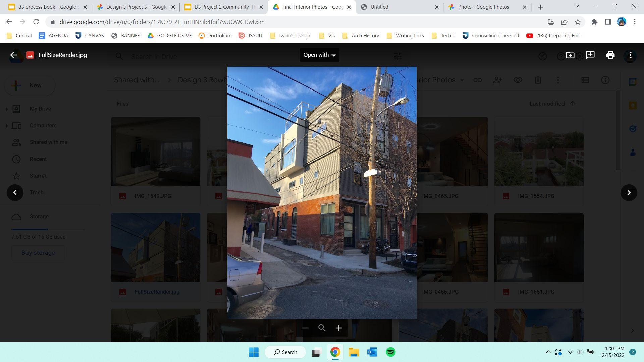Screen dimensions: 644x362
Task: Click the browser address bar
Action: (268, 22)
